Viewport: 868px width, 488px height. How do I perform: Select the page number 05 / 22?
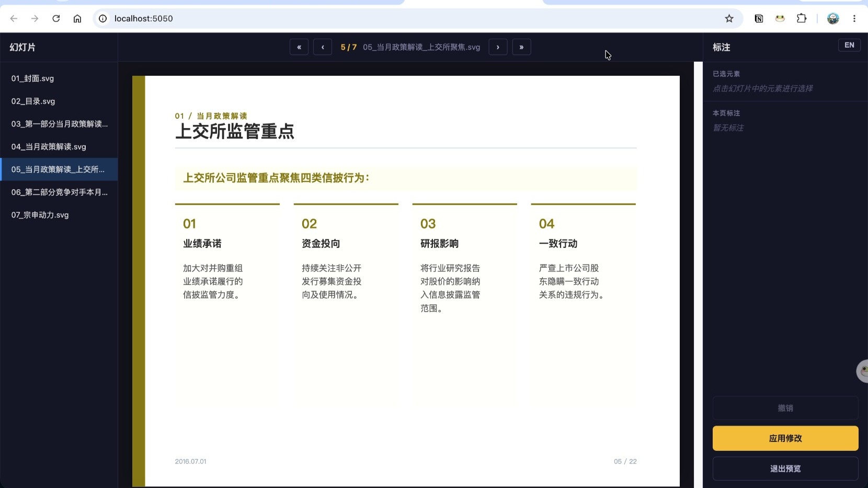click(625, 461)
